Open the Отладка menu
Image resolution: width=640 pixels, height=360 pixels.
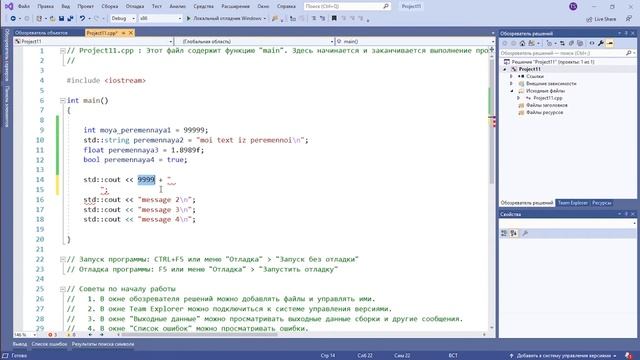135,7
